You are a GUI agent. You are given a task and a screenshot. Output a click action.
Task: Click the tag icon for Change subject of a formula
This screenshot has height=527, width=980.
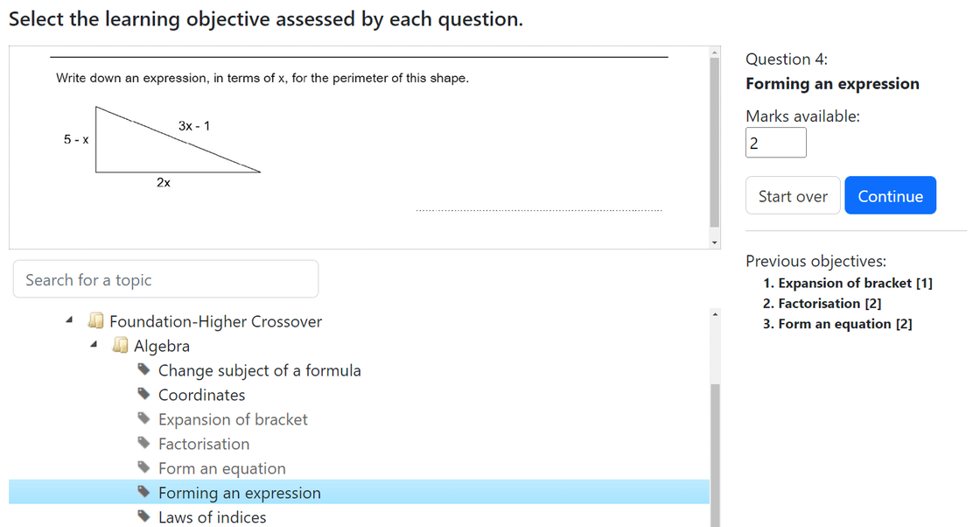tap(143, 369)
